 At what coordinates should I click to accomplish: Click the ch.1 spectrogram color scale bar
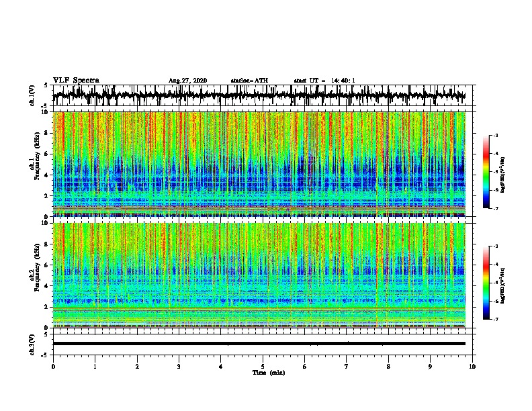[x=486, y=172]
